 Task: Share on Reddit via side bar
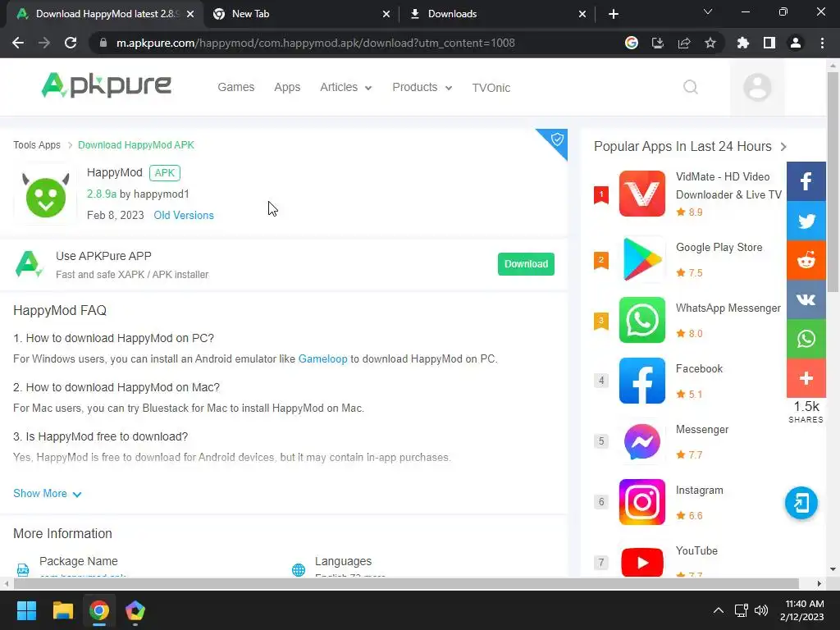tap(806, 260)
